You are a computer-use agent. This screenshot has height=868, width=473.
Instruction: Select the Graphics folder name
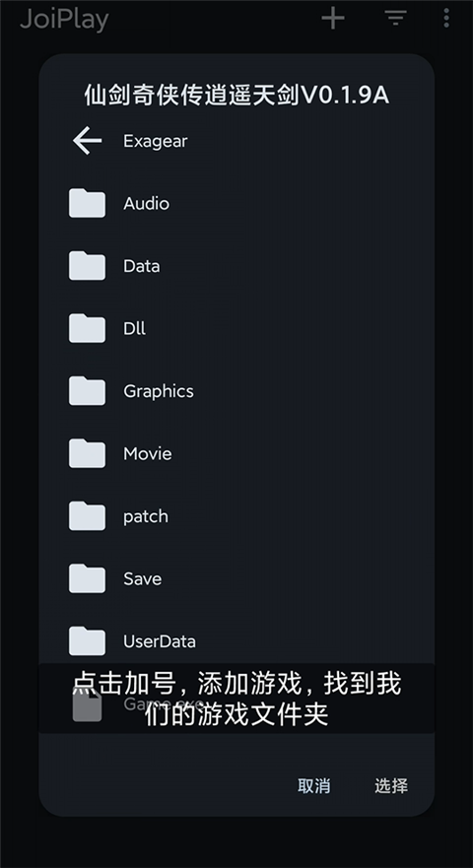tap(159, 391)
